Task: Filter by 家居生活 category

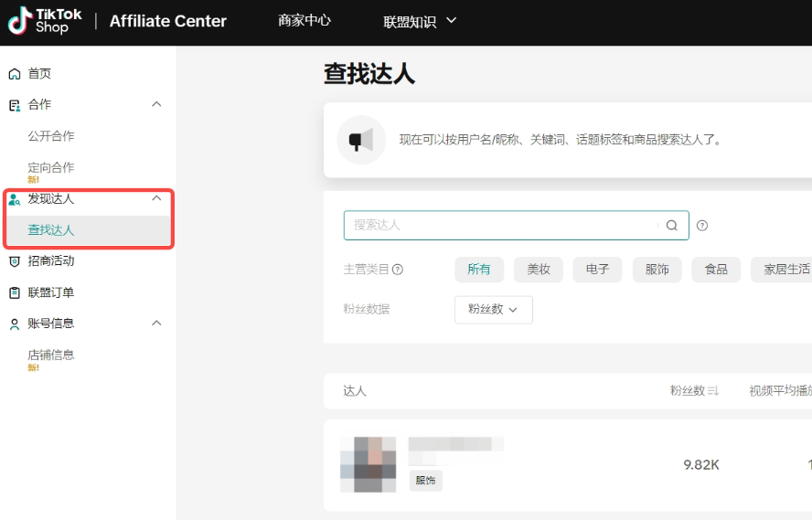Action: pos(782,269)
